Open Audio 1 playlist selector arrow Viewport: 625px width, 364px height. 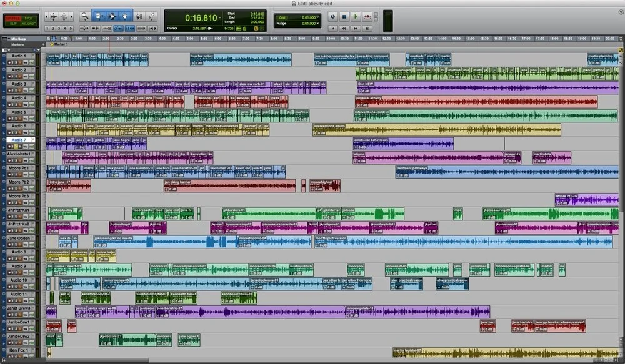coord(33,56)
